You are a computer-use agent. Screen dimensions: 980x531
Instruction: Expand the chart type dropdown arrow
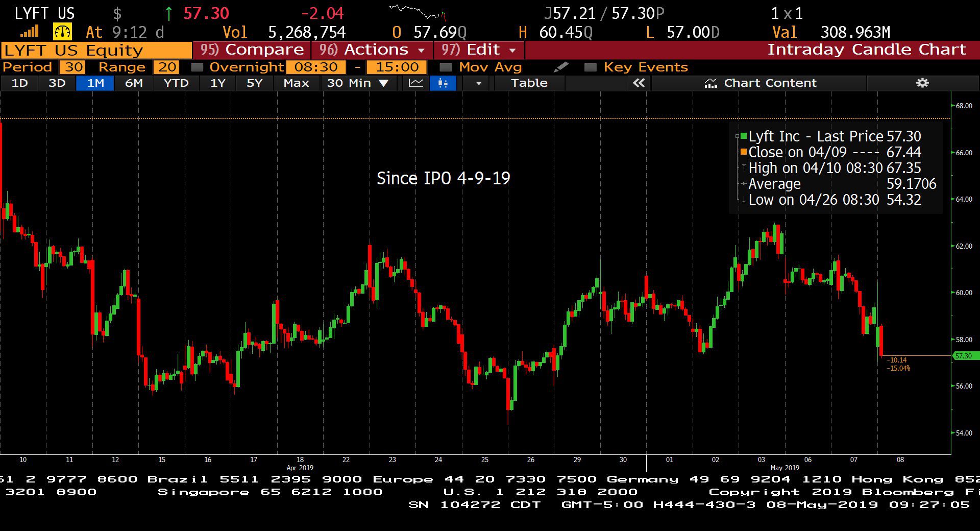click(478, 83)
